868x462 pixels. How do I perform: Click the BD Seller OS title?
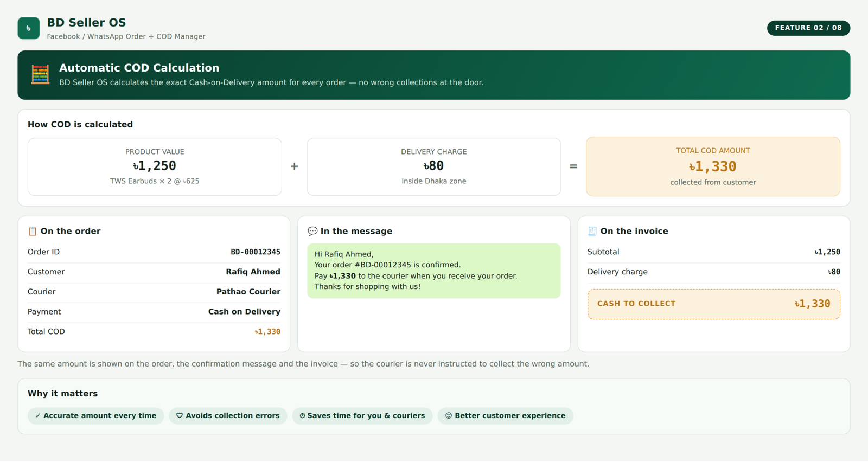click(x=86, y=23)
